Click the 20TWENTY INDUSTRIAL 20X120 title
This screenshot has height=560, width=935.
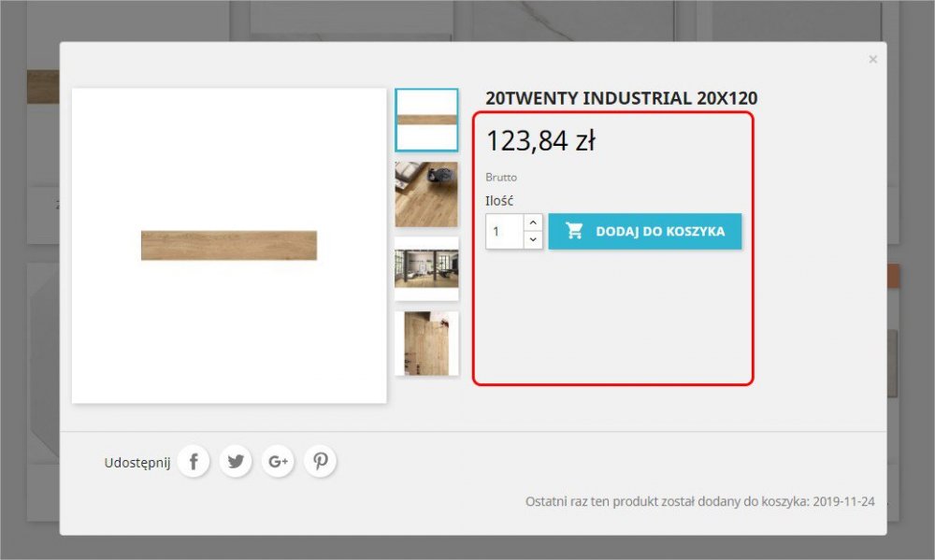coord(622,98)
